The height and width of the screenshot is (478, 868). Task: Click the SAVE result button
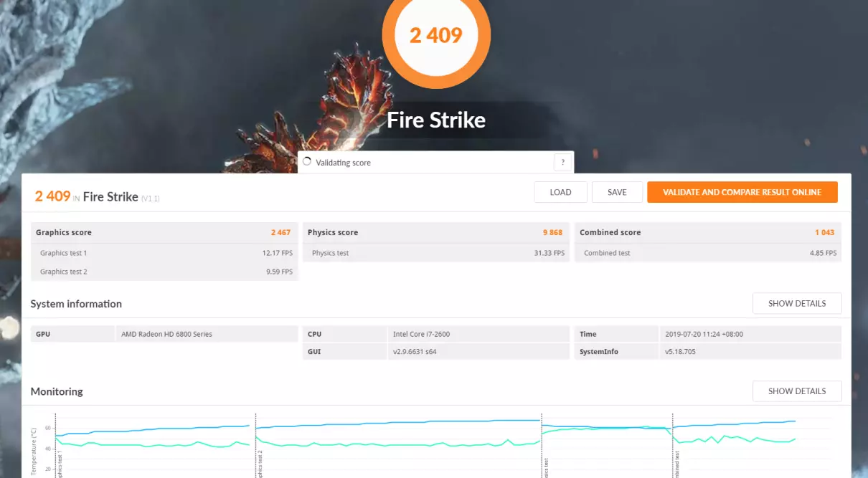[617, 192]
